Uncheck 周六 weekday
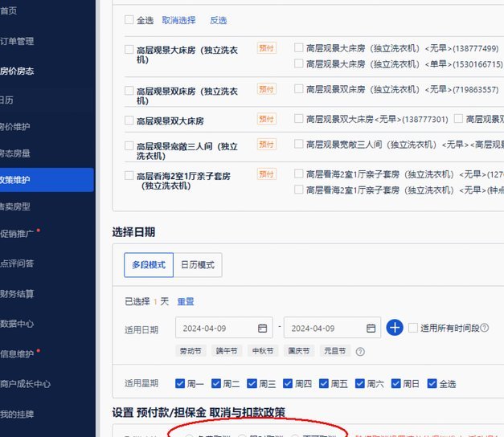The image size is (504, 437). click(359, 383)
